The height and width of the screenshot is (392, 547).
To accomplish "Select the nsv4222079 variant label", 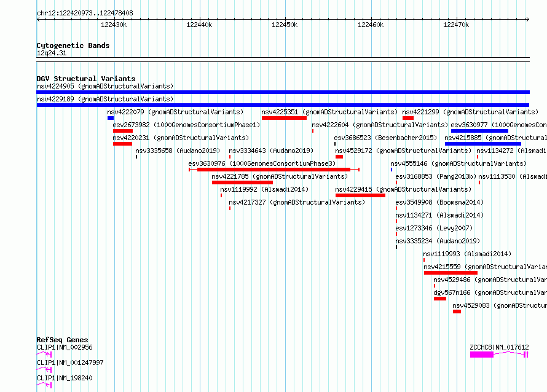I will click(x=175, y=112).
